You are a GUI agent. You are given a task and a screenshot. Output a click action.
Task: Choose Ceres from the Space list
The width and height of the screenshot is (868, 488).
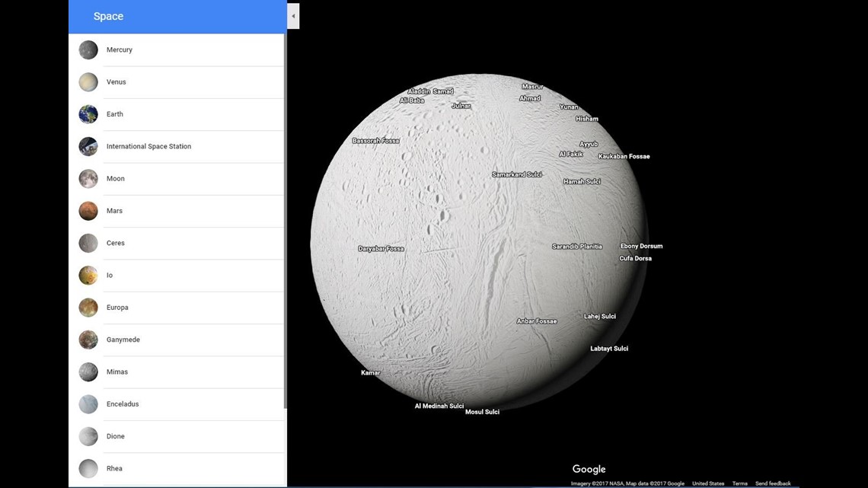pos(116,244)
